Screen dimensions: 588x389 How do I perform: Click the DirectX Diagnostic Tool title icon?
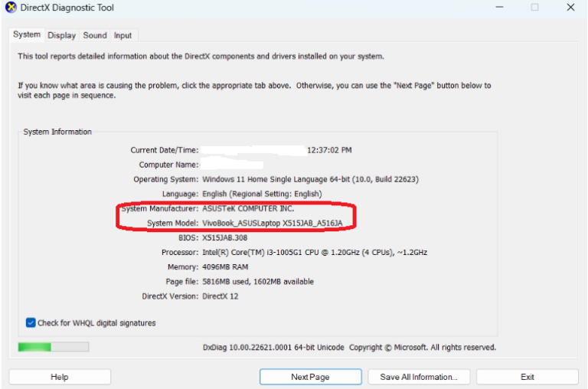pos(11,7)
